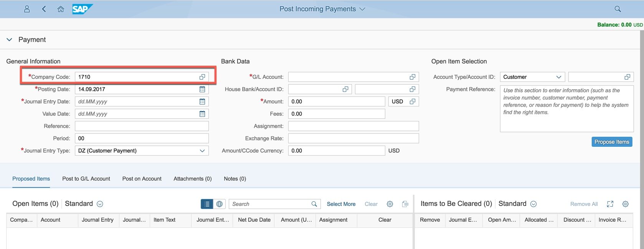The height and width of the screenshot is (249, 644).
Task: Expand Journal Entry Type dropdown
Action: point(202,151)
